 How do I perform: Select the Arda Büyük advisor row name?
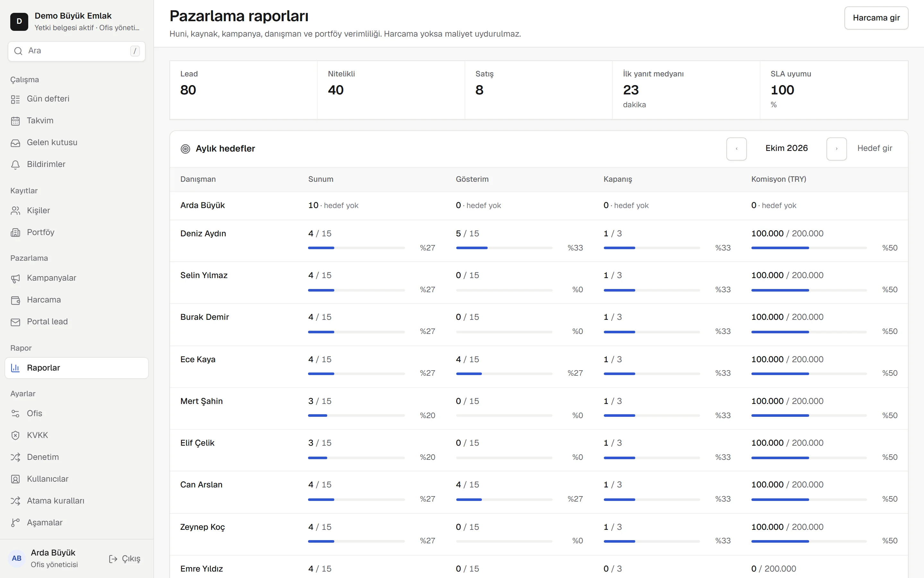202,205
